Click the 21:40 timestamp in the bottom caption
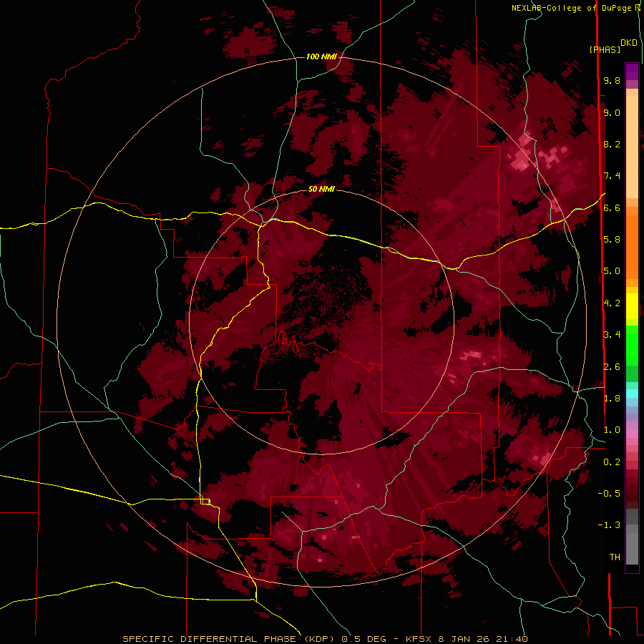 click(x=512, y=639)
